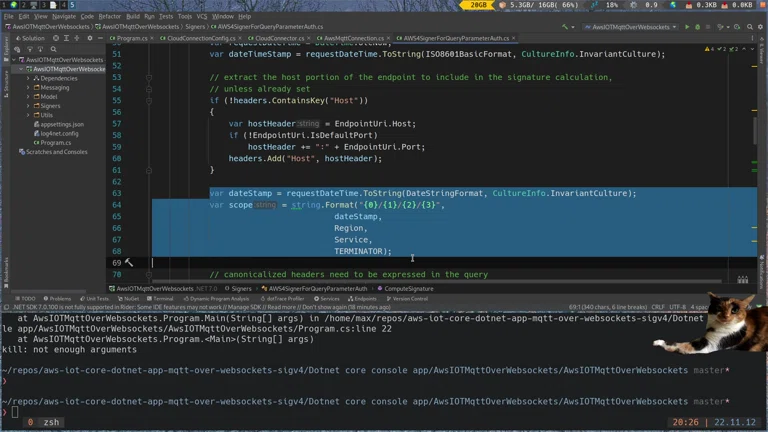Open Solution panel gear settings
This screenshot has height=432, width=768.
tap(90, 38)
